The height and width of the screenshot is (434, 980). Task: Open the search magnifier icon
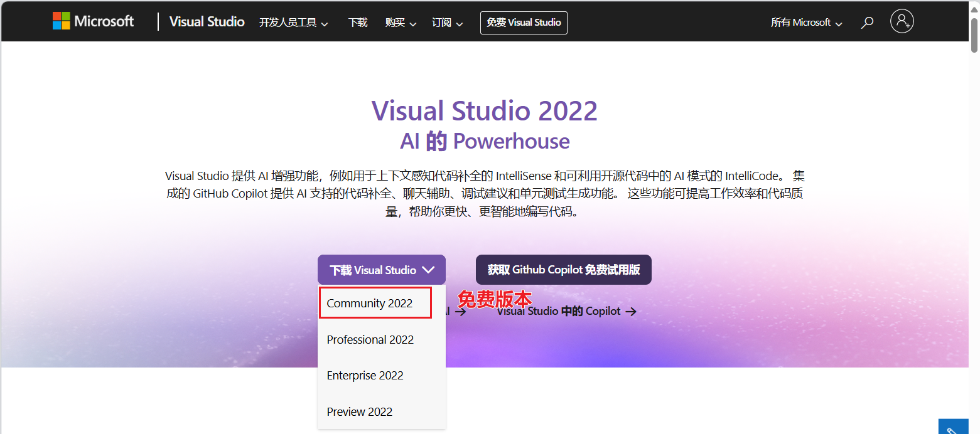[x=867, y=23]
